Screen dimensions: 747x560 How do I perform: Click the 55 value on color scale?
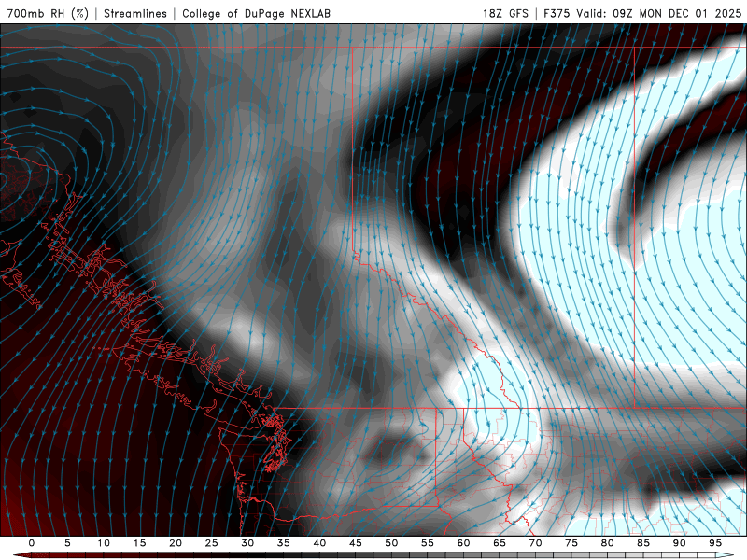click(x=428, y=543)
